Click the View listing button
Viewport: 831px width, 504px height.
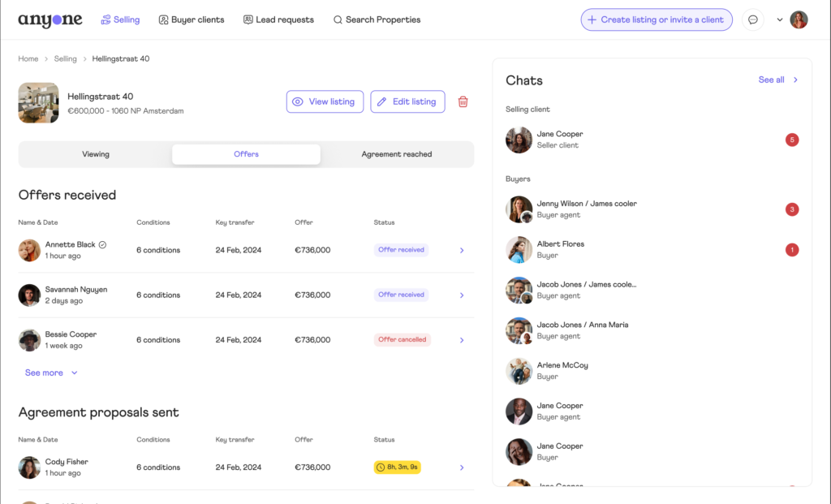pos(325,101)
